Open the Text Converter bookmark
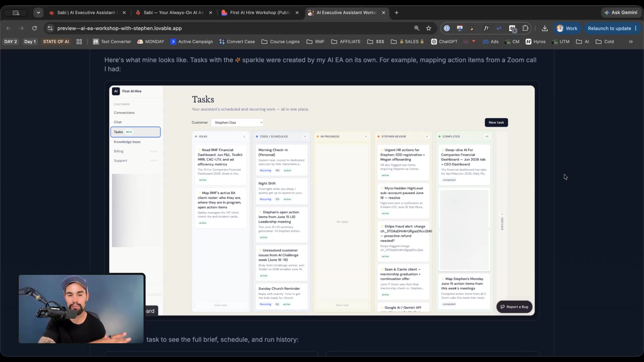The height and width of the screenshot is (362, 644). pos(112,42)
